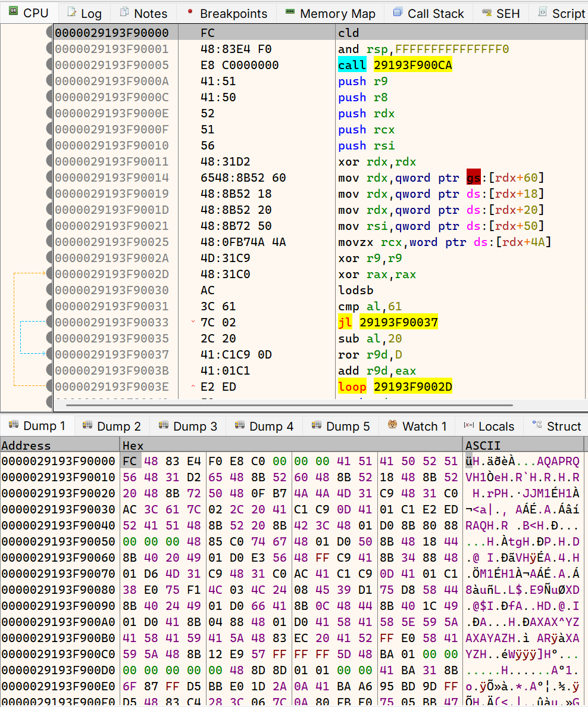588x707 pixels.
Task: Click the Struct tab icon
Action: tap(537, 424)
